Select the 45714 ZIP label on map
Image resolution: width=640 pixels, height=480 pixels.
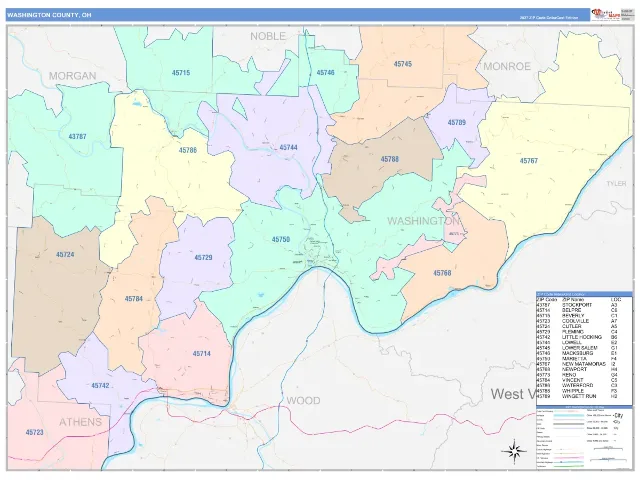[202, 354]
